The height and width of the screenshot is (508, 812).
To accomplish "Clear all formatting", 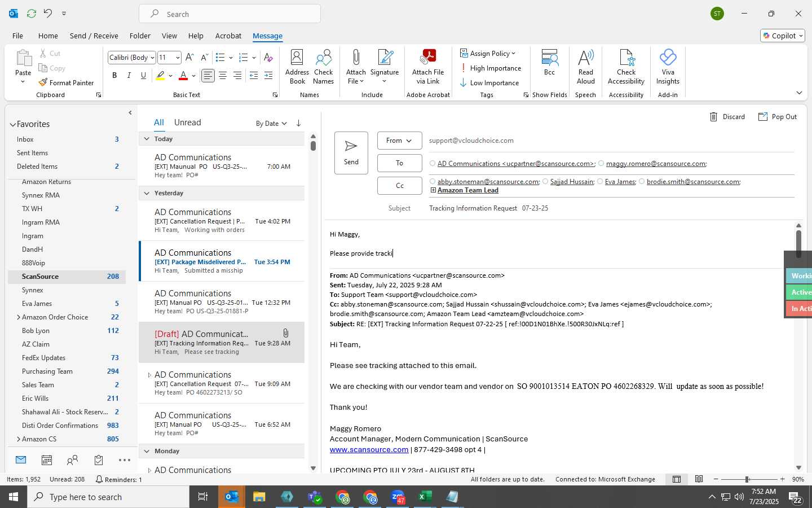I will pyautogui.click(x=268, y=58).
